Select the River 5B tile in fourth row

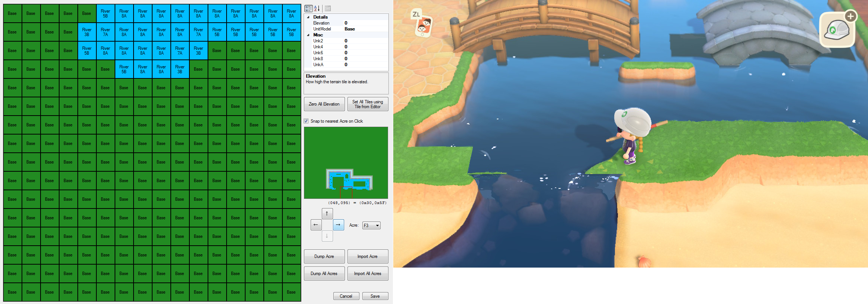(x=124, y=69)
